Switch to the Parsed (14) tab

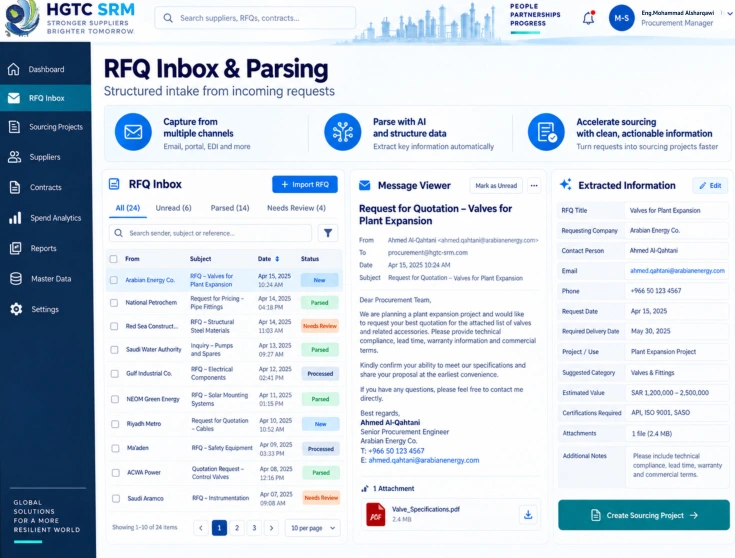(230, 208)
